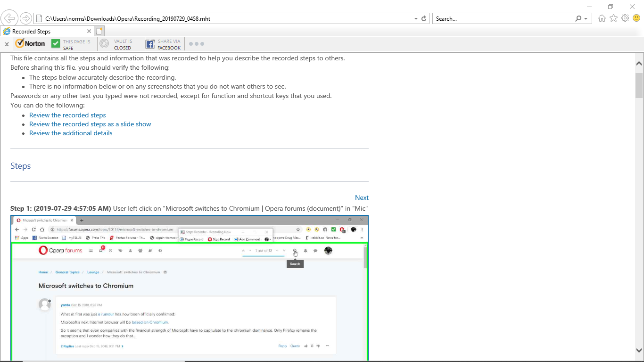Viewport: 644px width, 362px height.
Task: Open Favorites with the star icon
Action: [x=613, y=18]
